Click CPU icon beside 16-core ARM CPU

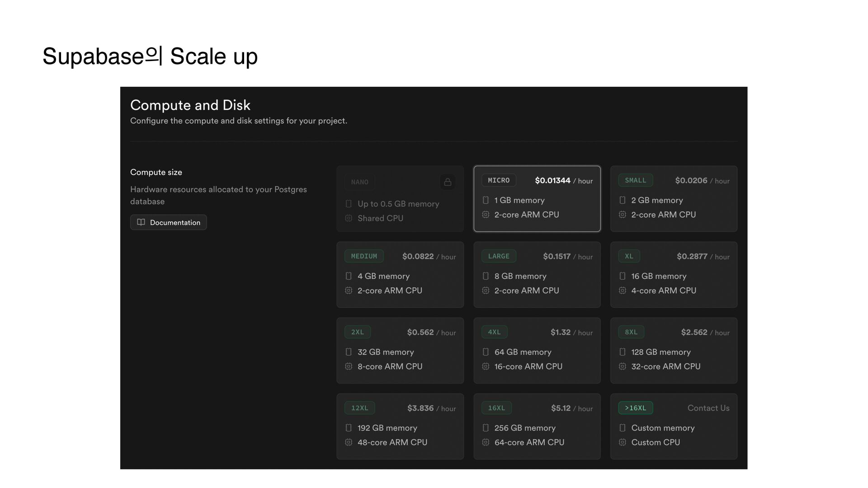pyautogui.click(x=486, y=366)
